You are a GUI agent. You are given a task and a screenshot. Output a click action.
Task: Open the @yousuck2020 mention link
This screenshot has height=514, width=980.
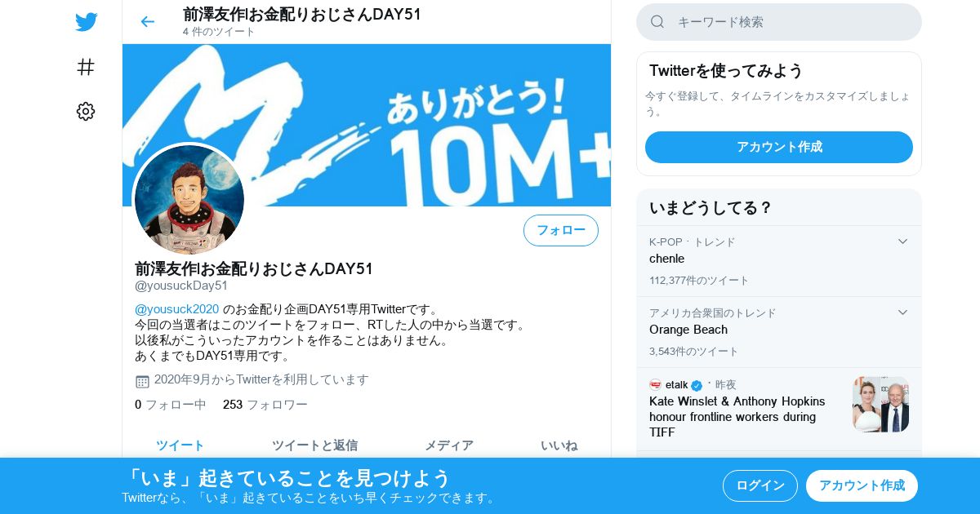click(x=177, y=309)
